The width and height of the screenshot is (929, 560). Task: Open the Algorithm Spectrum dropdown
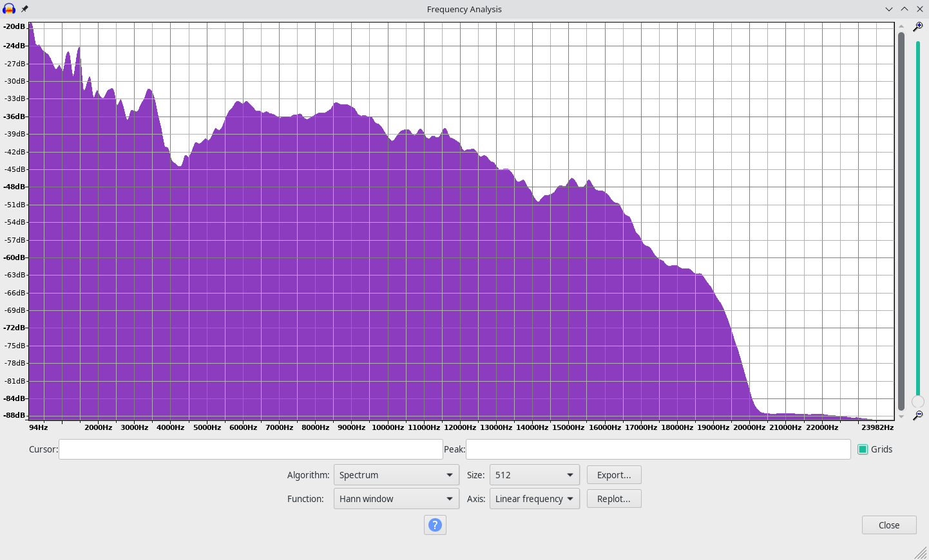pyautogui.click(x=396, y=475)
